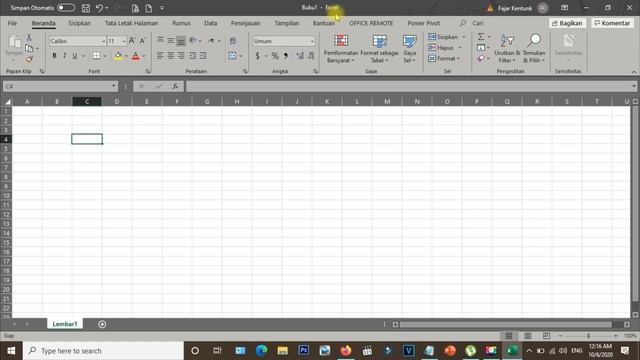This screenshot has width=640, height=360.
Task: Toggle Underline formatting
Action: (75, 56)
